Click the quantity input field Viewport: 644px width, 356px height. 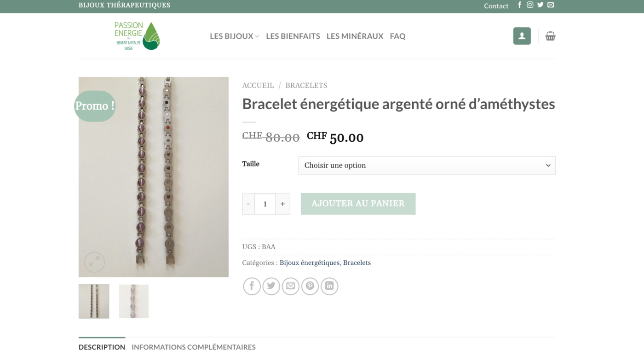click(x=265, y=204)
